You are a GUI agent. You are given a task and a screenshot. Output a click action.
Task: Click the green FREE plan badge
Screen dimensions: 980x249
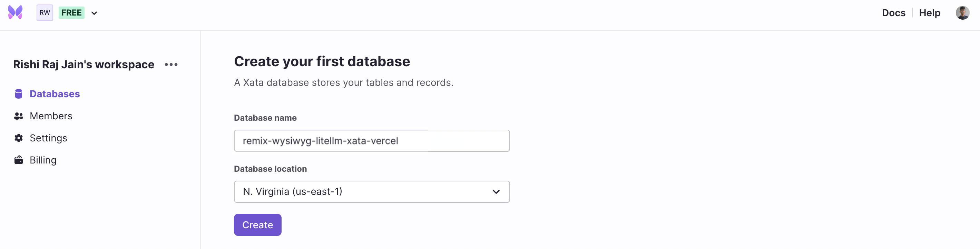[x=71, y=12]
